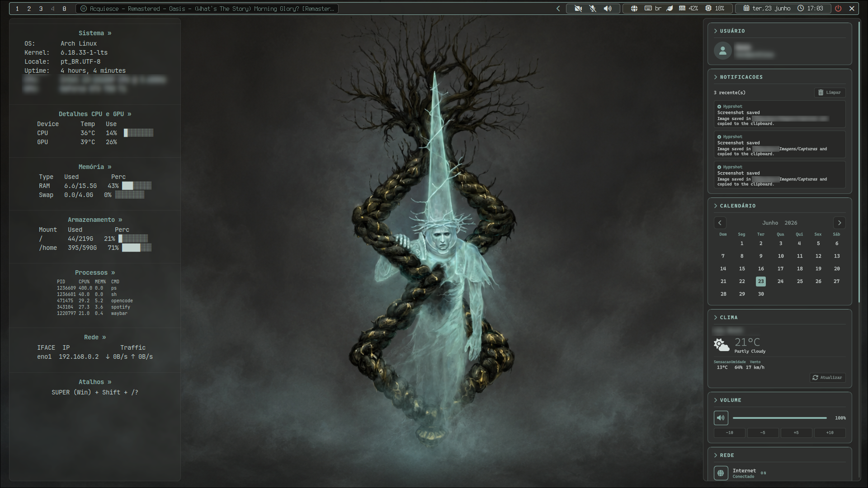
Task: Click the Internet globe icon in REDE
Action: (721, 473)
